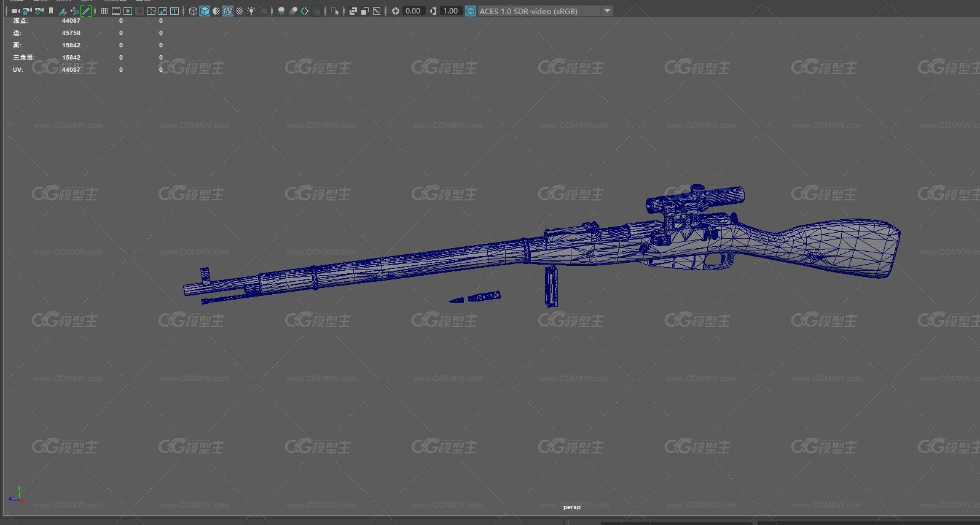Screen dimensions: 980x525
Task: Click the Image Plane icon
Action: (x=62, y=11)
